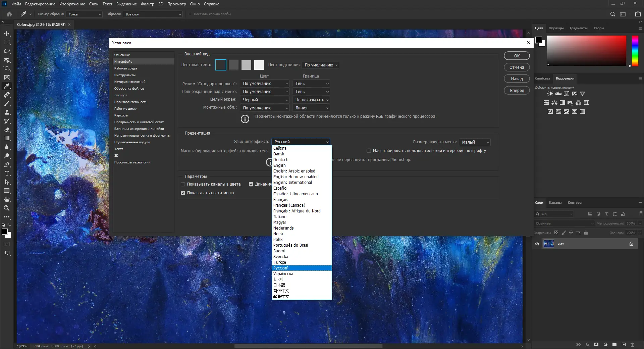Click the 'Отмена' button

point(517,67)
